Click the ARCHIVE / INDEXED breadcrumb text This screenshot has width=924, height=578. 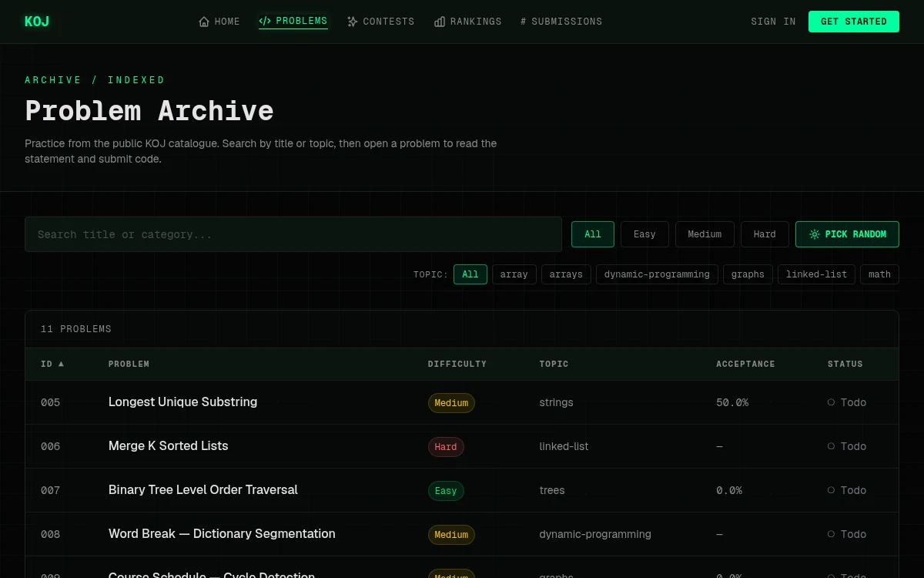(95, 80)
